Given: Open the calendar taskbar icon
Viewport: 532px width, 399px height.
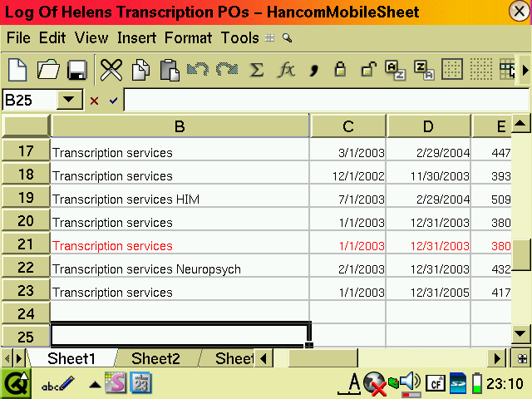Looking at the screenshot, I should (x=140, y=383).
